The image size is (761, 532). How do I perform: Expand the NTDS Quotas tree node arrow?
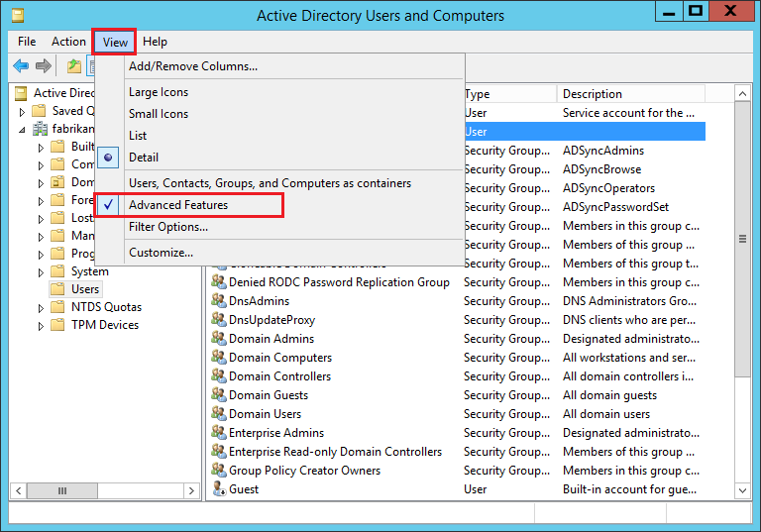pos(41,308)
